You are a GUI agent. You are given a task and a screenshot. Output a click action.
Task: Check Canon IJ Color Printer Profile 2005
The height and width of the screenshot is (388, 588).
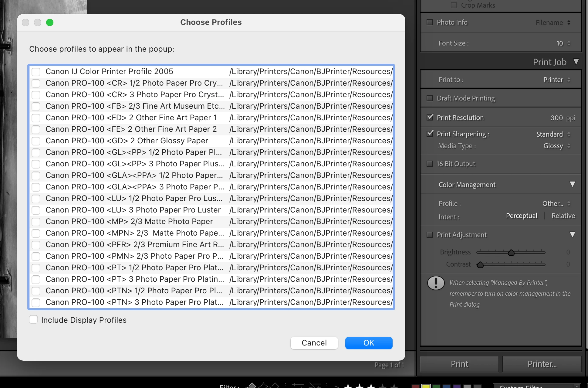point(36,72)
